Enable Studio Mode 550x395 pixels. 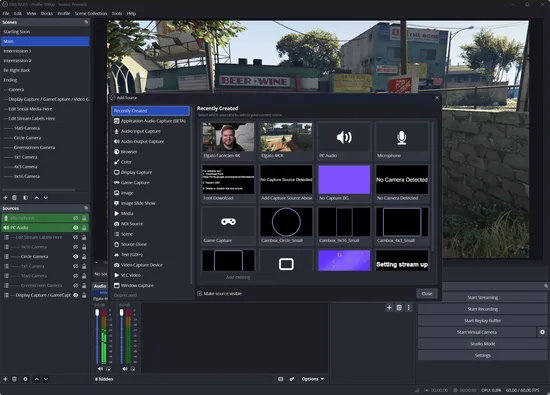[x=483, y=344]
